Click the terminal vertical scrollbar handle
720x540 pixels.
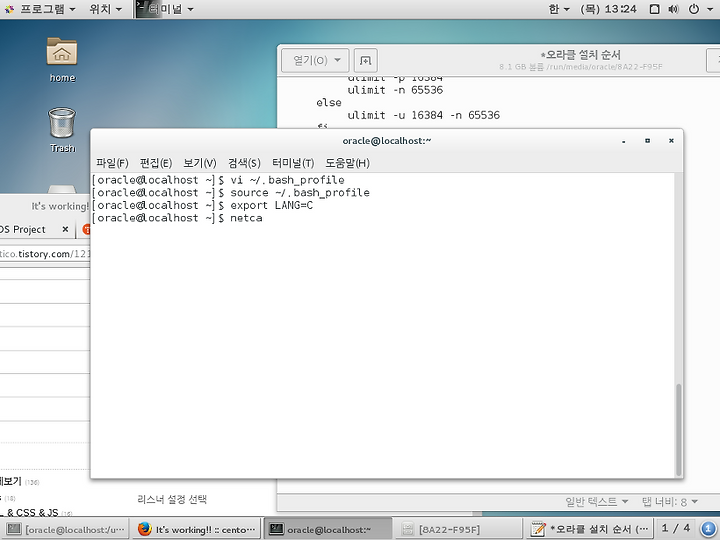678,430
